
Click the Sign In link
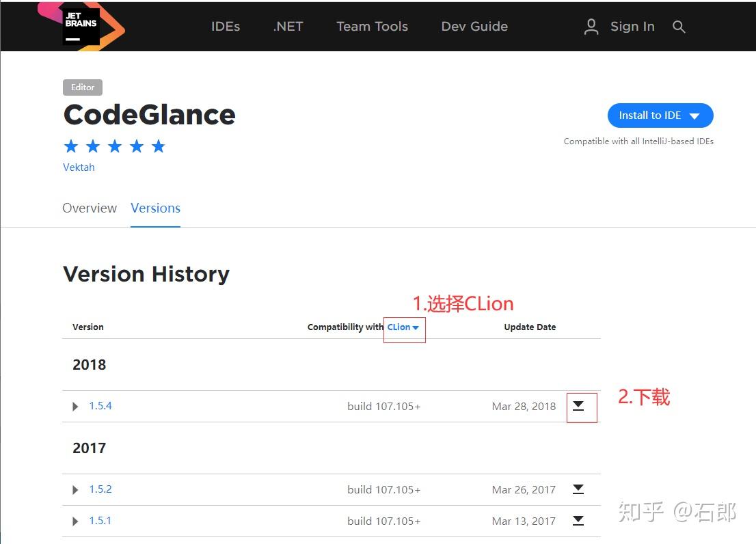632,27
